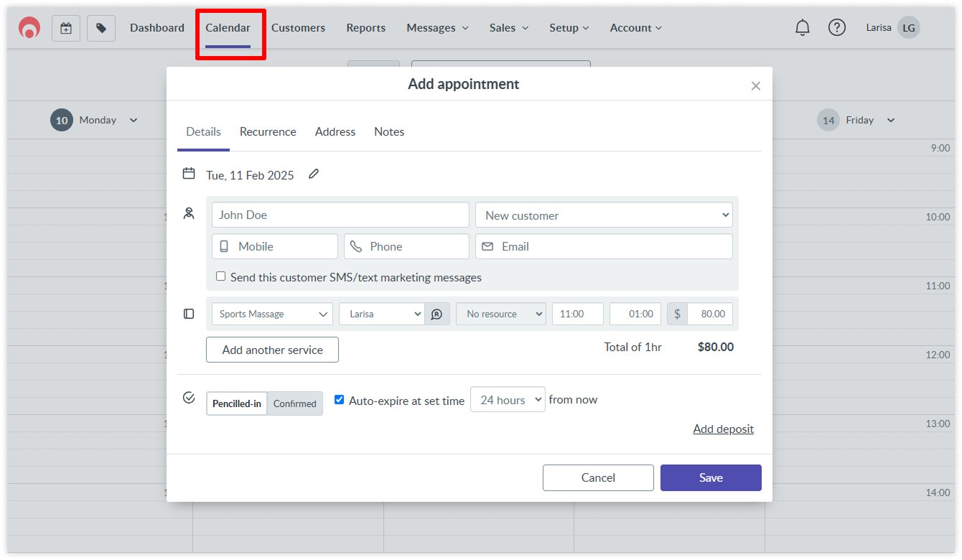
Task: Open the New customer dropdown
Action: 604,215
